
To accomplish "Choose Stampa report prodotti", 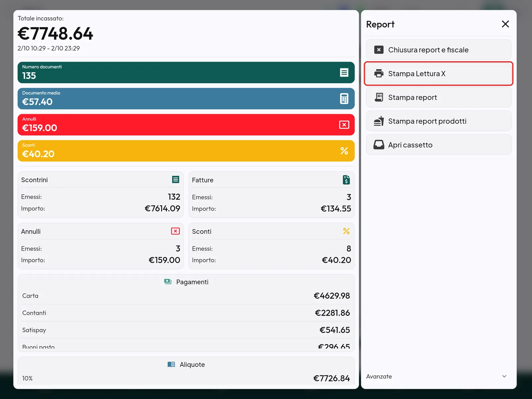I will coord(439,121).
